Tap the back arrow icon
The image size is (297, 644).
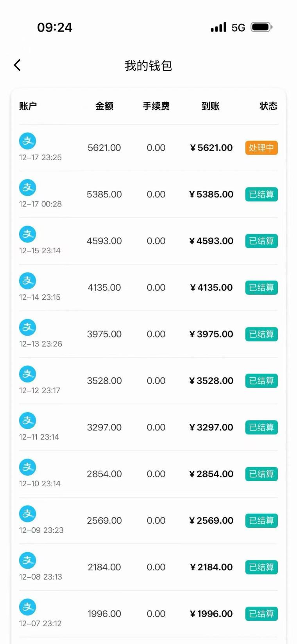coord(17,65)
